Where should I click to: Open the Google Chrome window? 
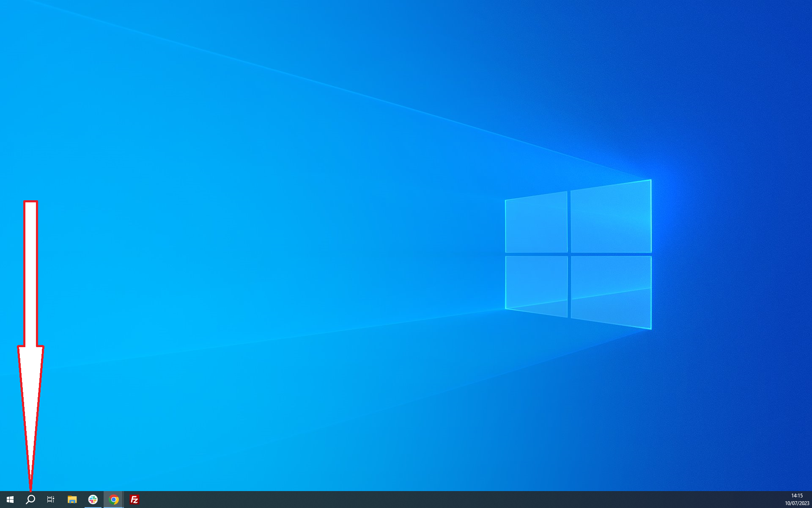[x=114, y=500]
